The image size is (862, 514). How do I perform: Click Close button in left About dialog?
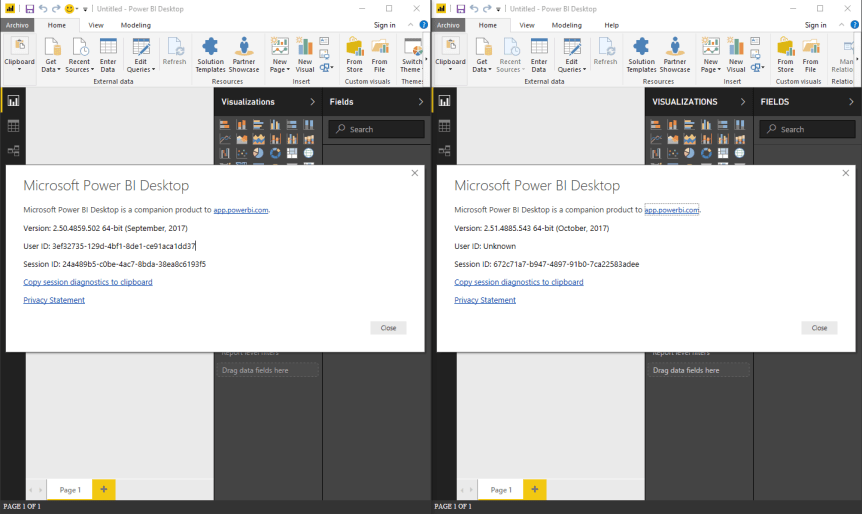click(x=388, y=328)
